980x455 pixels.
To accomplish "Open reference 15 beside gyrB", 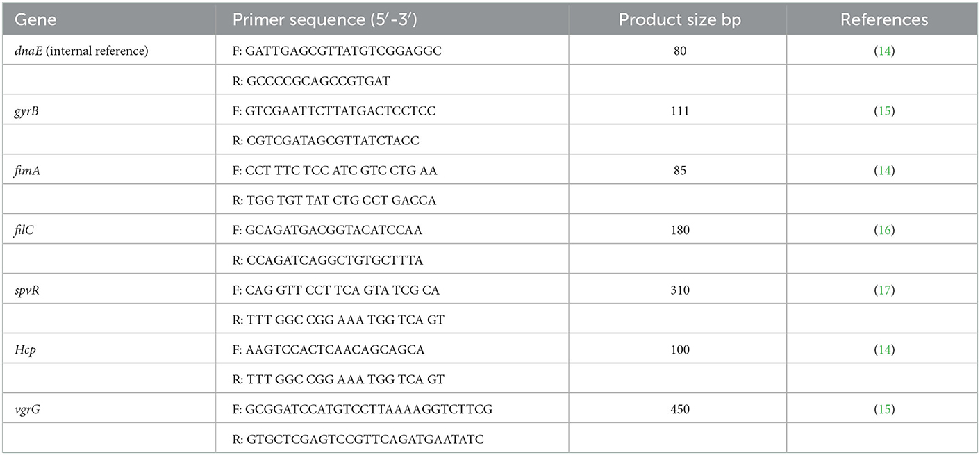I will coord(884,111).
